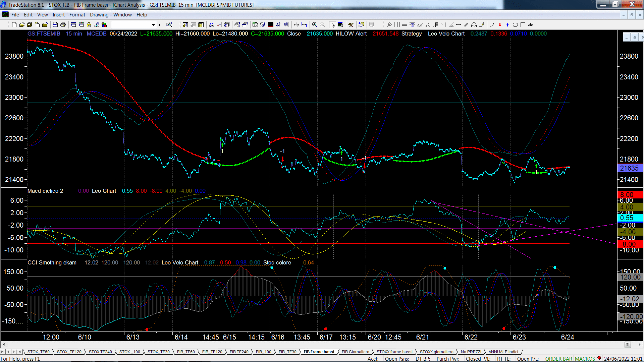Select the red down arrow drawing tool
644x362 pixels.
tap(500, 25)
